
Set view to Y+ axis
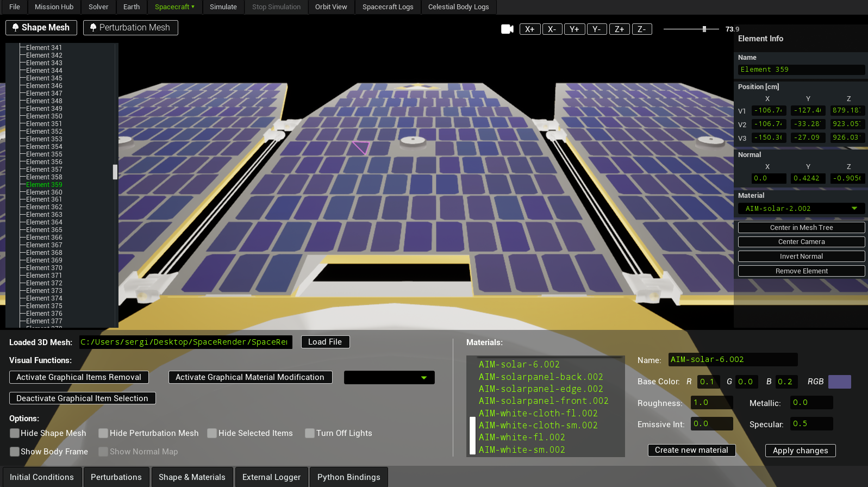click(x=574, y=29)
